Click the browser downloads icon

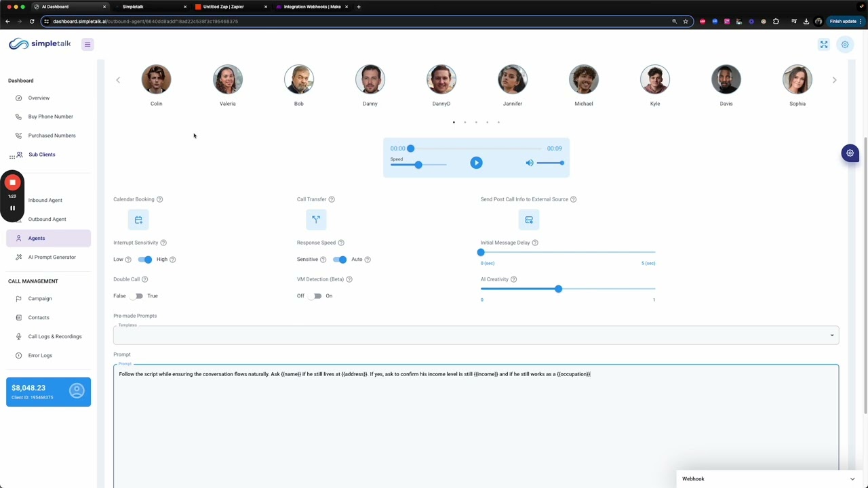[806, 21]
